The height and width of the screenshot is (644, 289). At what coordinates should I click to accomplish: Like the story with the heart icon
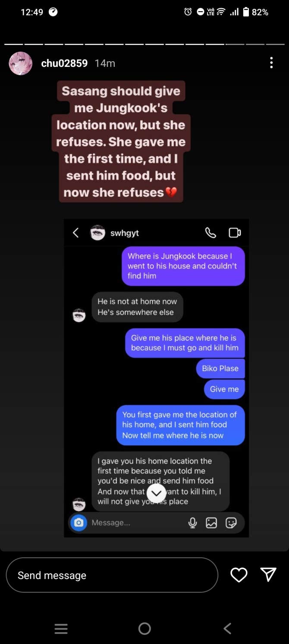pos(239,575)
